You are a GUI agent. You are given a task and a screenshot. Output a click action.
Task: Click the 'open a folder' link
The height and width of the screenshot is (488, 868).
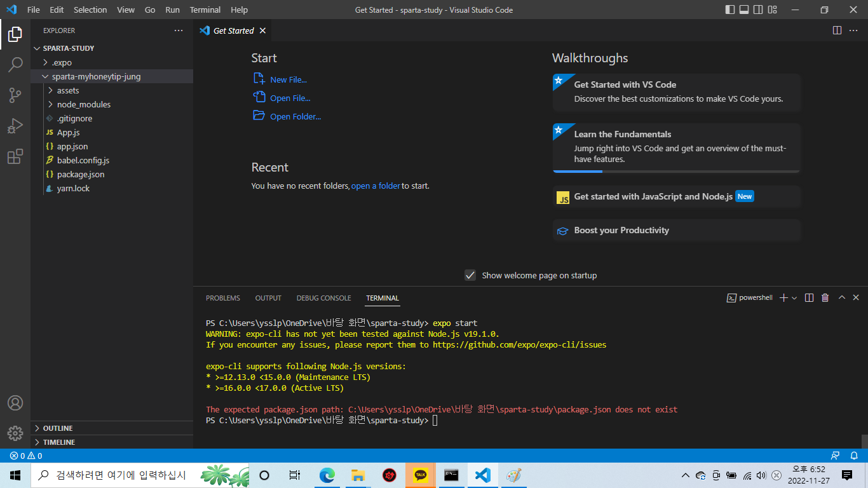pyautogui.click(x=376, y=186)
